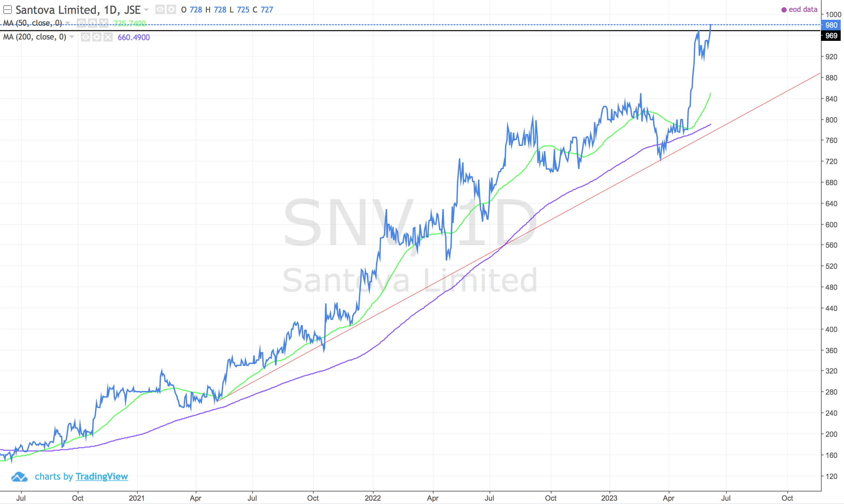Collapse the legend with the minus box

click(x=8, y=10)
